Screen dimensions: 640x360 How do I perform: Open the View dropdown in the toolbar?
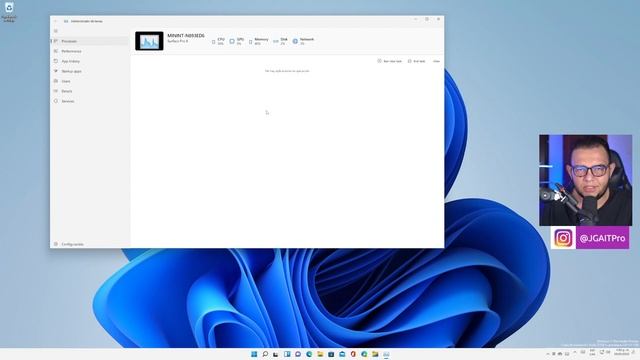click(436, 61)
